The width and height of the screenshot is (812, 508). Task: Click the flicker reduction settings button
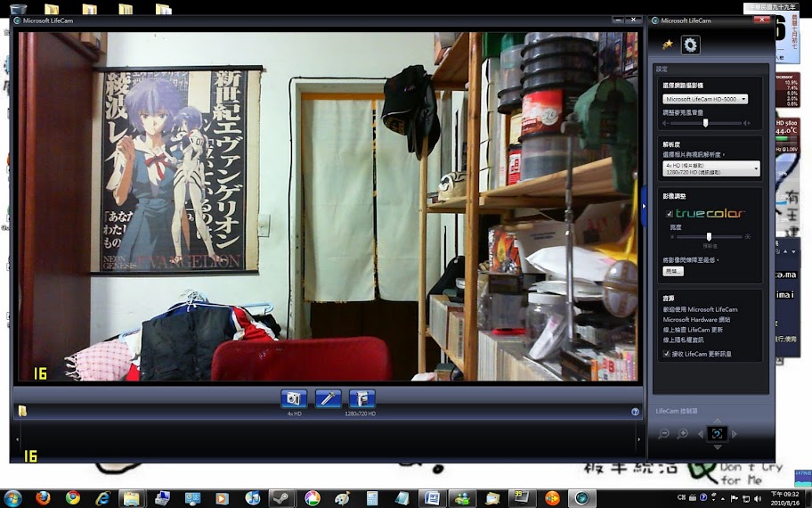click(x=673, y=271)
